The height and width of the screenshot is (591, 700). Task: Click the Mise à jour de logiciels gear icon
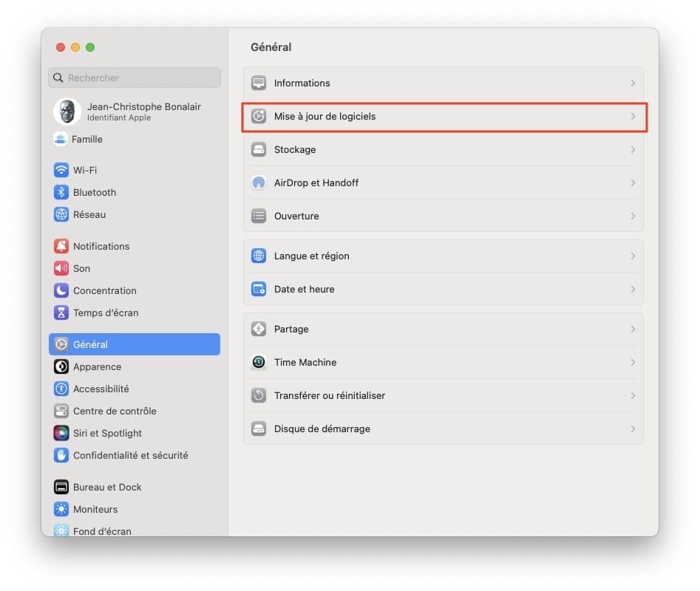pyautogui.click(x=259, y=117)
